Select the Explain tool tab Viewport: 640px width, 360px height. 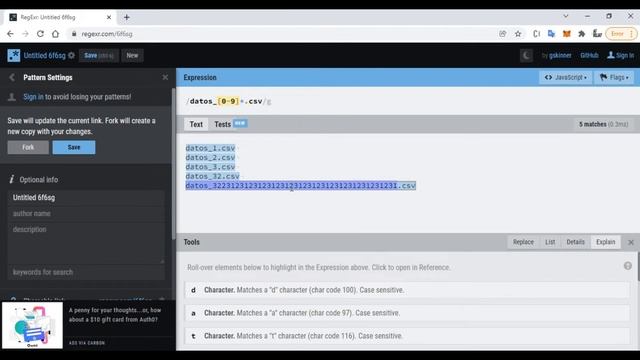click(606, 242)
